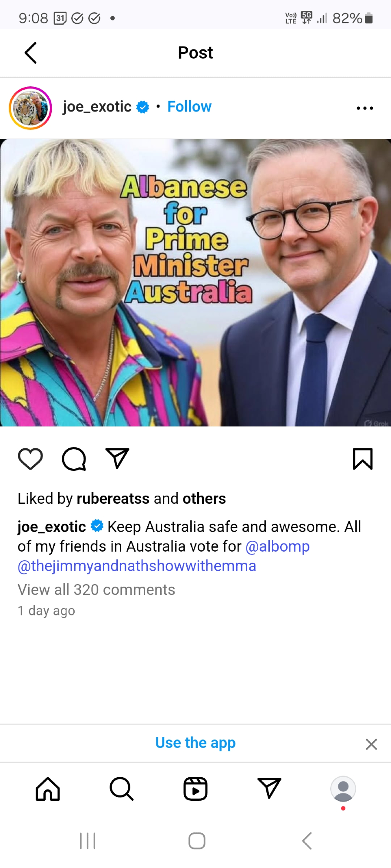The width and height of the screenshot is (391, 868).
Task: Like the post with the heart icon
Action: (x=30, y=459)
